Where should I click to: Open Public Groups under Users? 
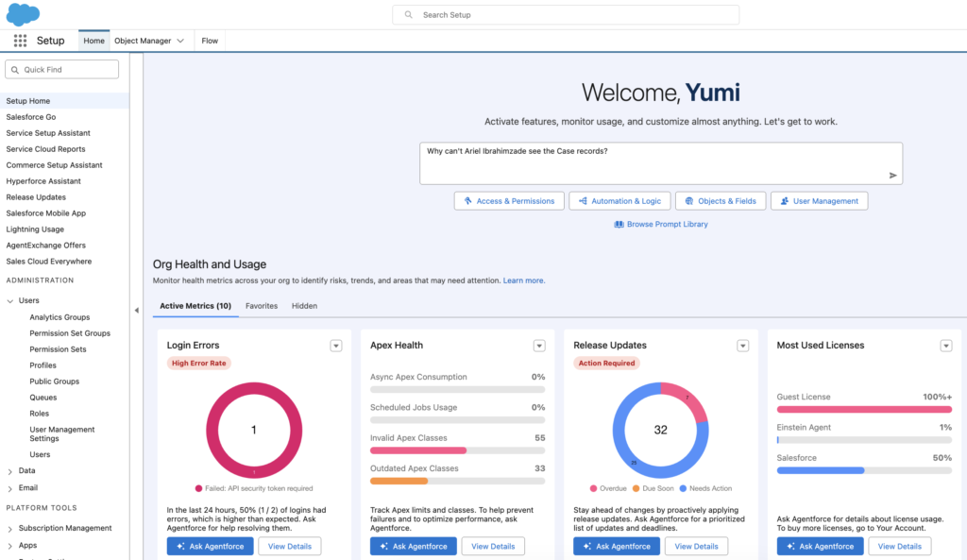pos(54,382)
